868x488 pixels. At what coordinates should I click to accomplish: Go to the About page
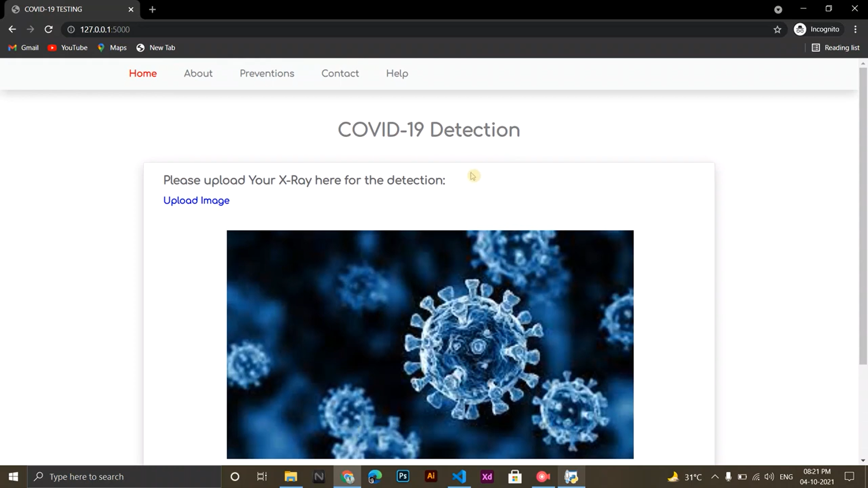tap(198, 73)
